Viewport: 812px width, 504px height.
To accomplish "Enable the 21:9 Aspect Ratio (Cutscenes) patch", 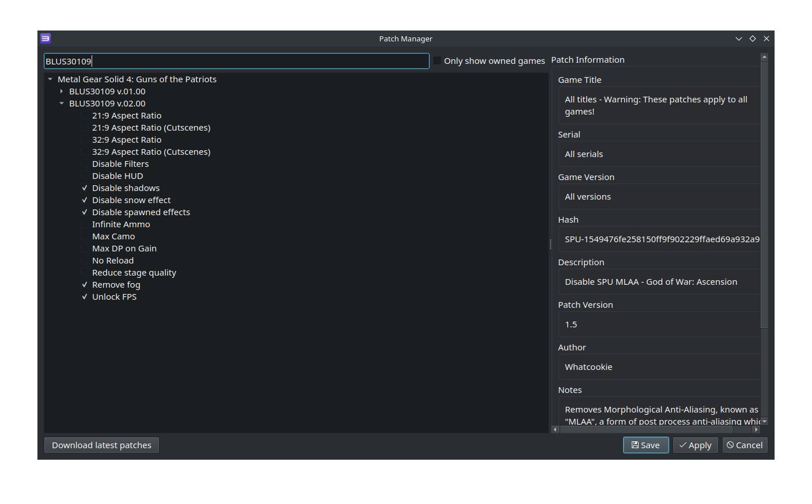I will [85, 128].
